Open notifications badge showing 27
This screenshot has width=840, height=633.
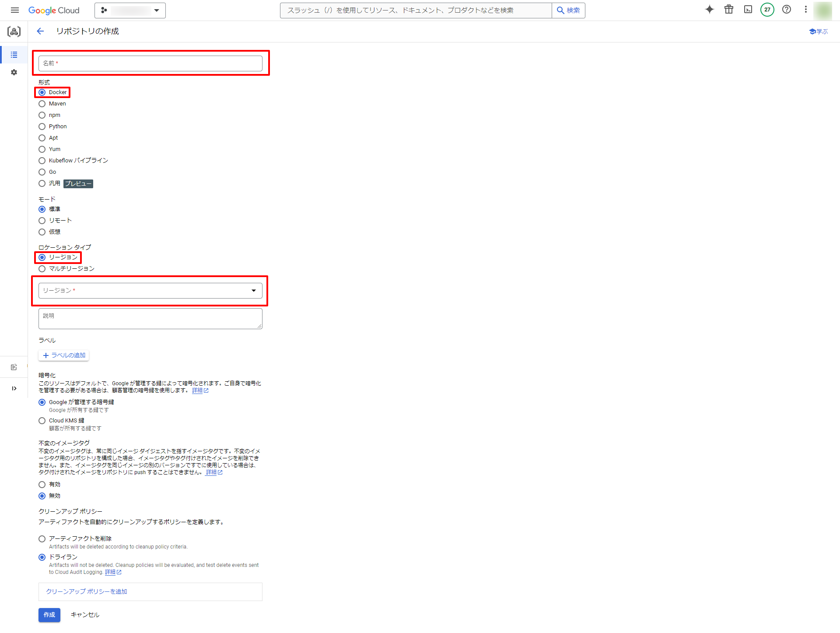(767, 10)
